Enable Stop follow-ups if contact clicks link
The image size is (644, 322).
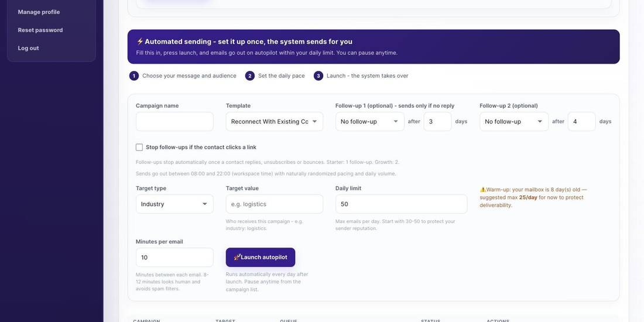[x=139, y=147]
